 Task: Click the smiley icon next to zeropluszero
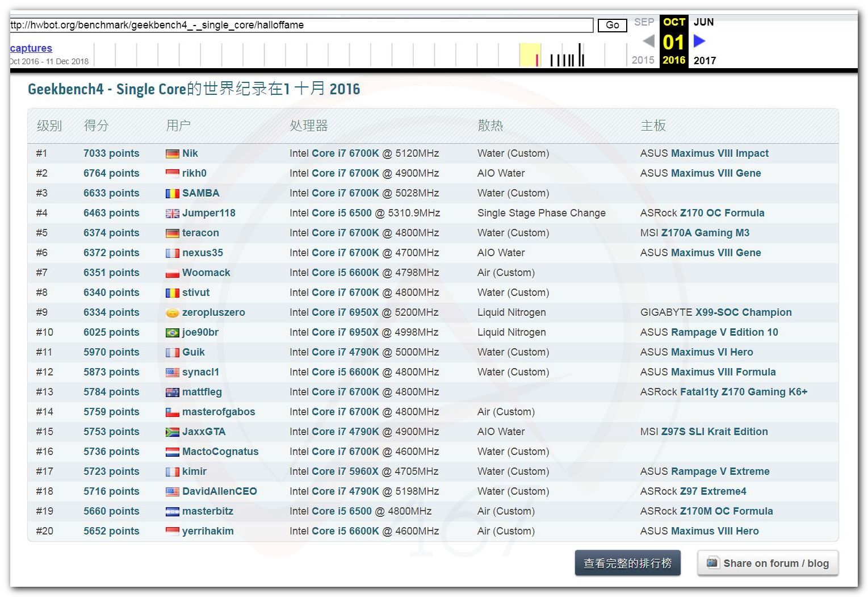[x=172, y=313]
